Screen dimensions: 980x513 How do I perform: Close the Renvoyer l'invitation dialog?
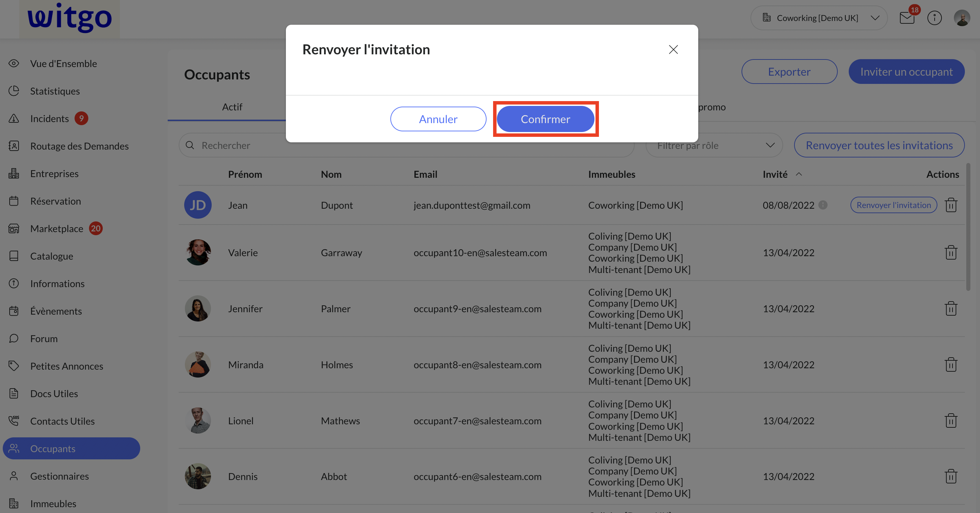tap(673, 50)
